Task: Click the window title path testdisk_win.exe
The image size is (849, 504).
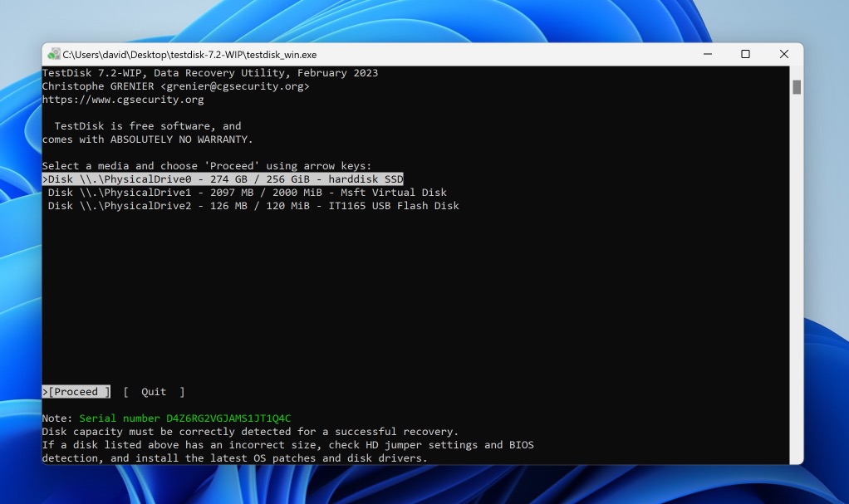Action: pyautogui.click(x=189, y=55)
